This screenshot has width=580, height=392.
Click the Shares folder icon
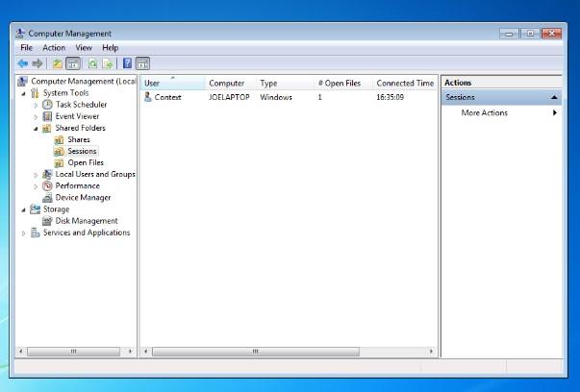click(59, 140)
